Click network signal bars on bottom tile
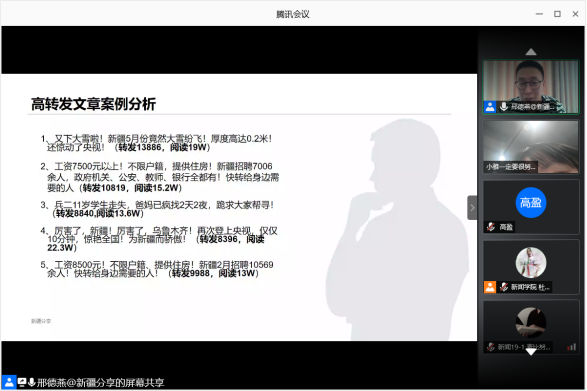 (571, 347)
